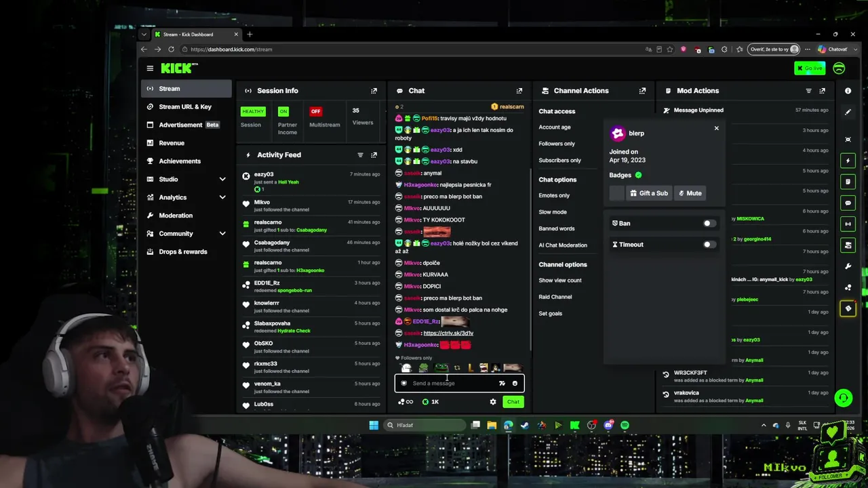Screen dimensions: 868x488
Task: Click the wrench icon in right sidebar
Action: tap(848, 266)
